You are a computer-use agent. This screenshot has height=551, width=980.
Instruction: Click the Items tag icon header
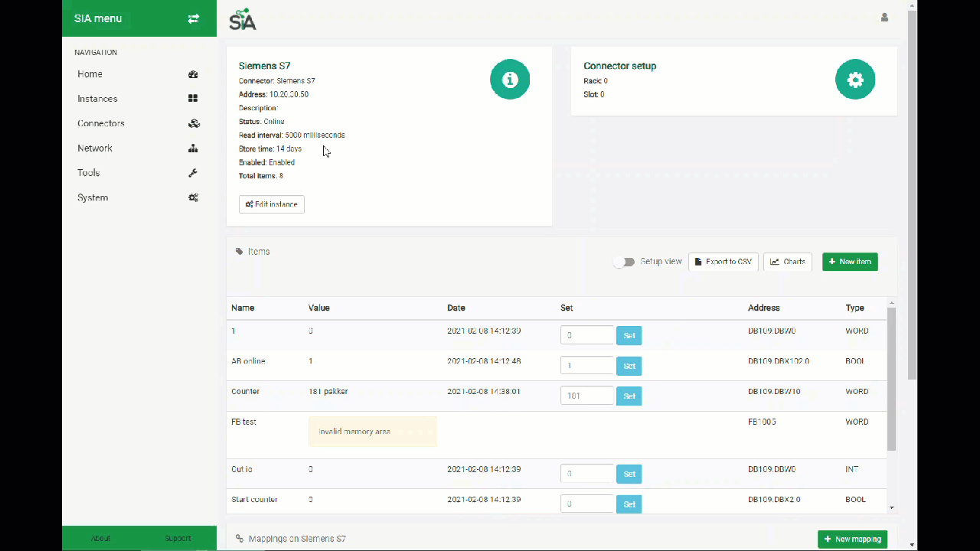tap(238, 251)
